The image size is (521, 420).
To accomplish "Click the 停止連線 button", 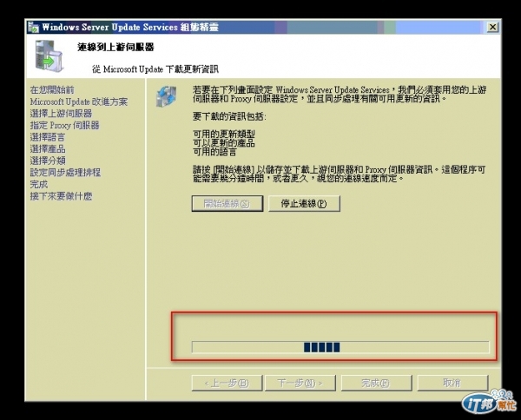I will coord(304,204).
